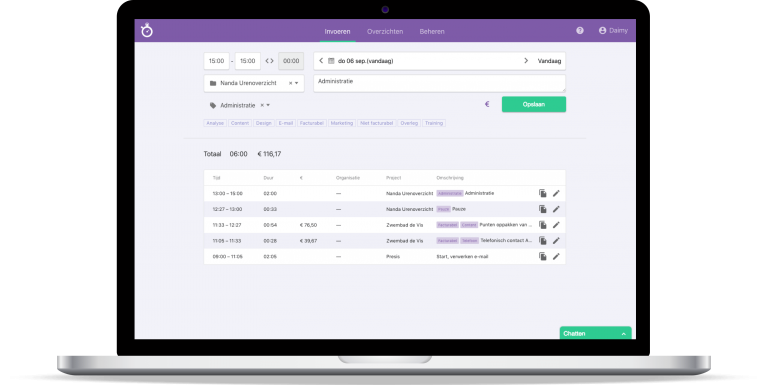Add the Marketing tag chip

[341, 123]
